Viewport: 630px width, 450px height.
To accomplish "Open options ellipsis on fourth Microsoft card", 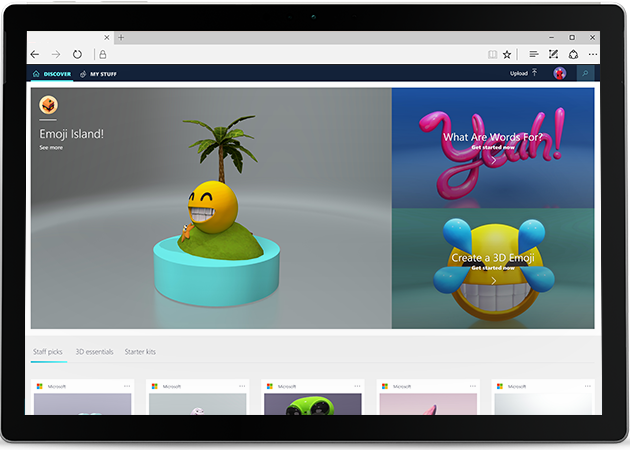I will 472,386.
